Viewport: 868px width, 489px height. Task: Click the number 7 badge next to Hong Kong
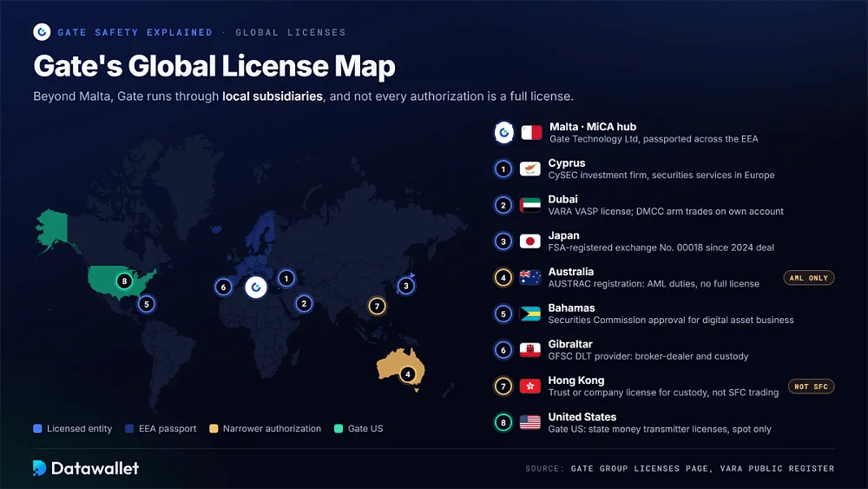[503, 387]
